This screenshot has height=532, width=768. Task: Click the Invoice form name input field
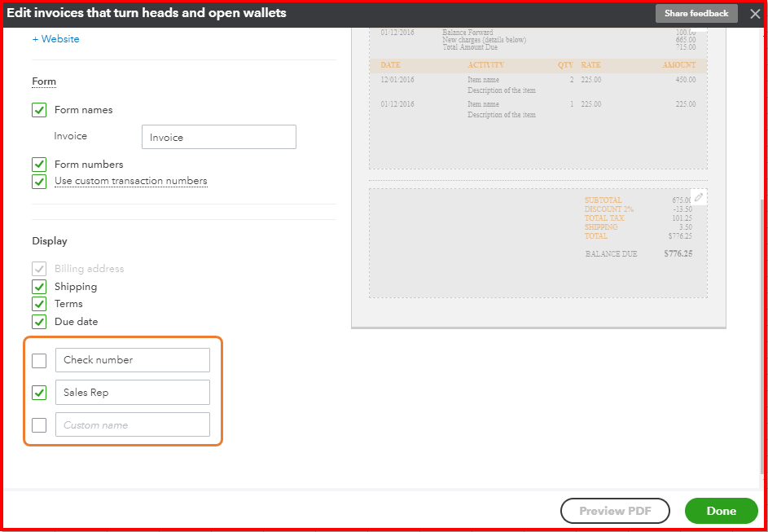click(219, 137)
